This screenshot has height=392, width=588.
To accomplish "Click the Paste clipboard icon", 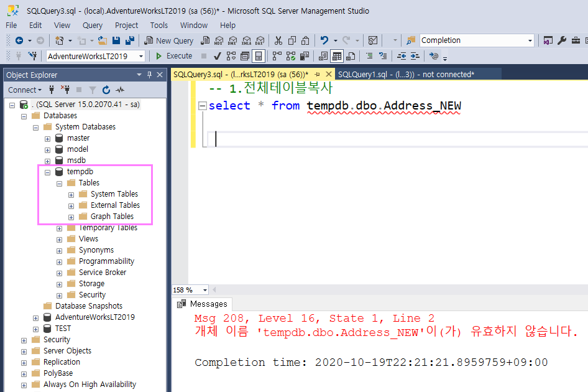I will 306,40.
